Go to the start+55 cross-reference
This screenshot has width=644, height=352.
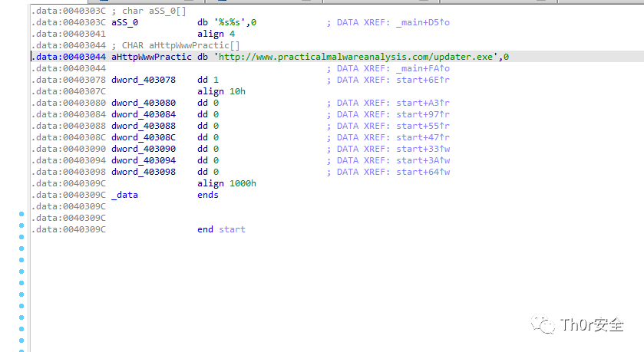click(x=423, y=126)
